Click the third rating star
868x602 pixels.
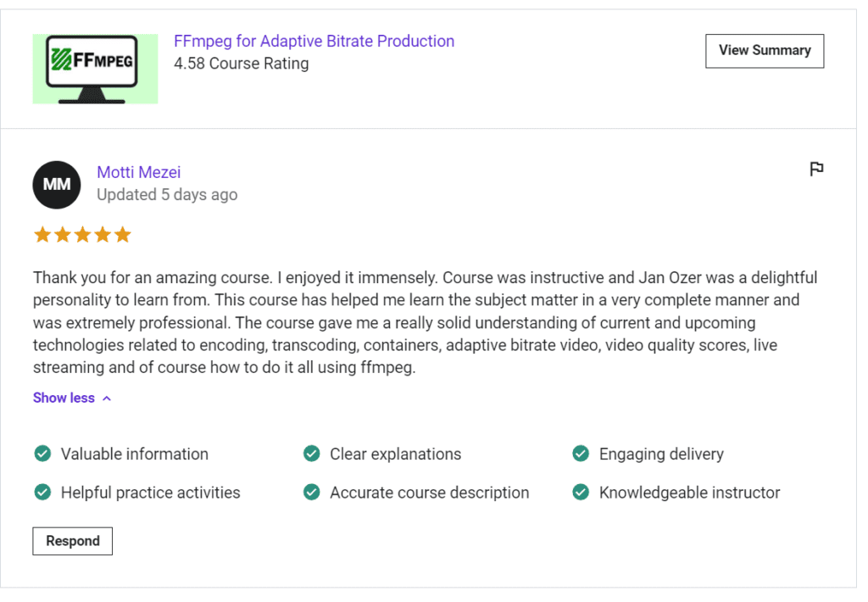pyautogui.click(x=82, y=235)
